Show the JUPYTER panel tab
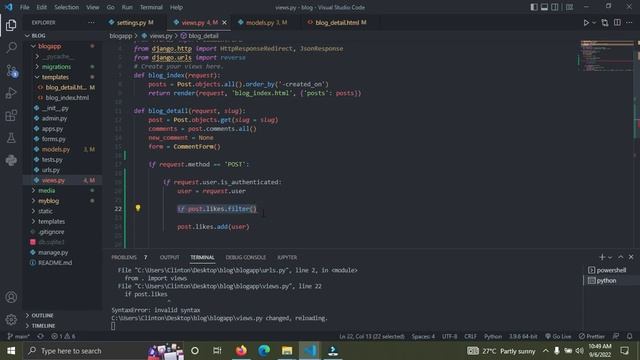640x360 pixels. pos(287,258)
